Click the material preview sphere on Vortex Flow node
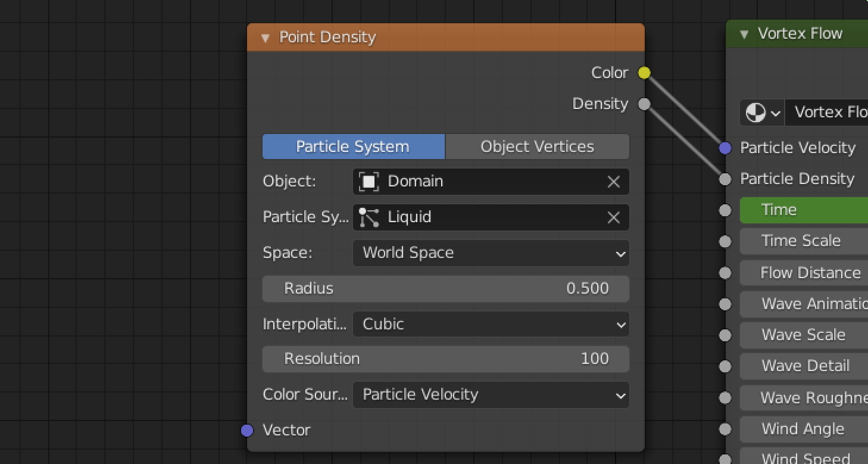Screen dimensions: 868x464 click(757, 113)
